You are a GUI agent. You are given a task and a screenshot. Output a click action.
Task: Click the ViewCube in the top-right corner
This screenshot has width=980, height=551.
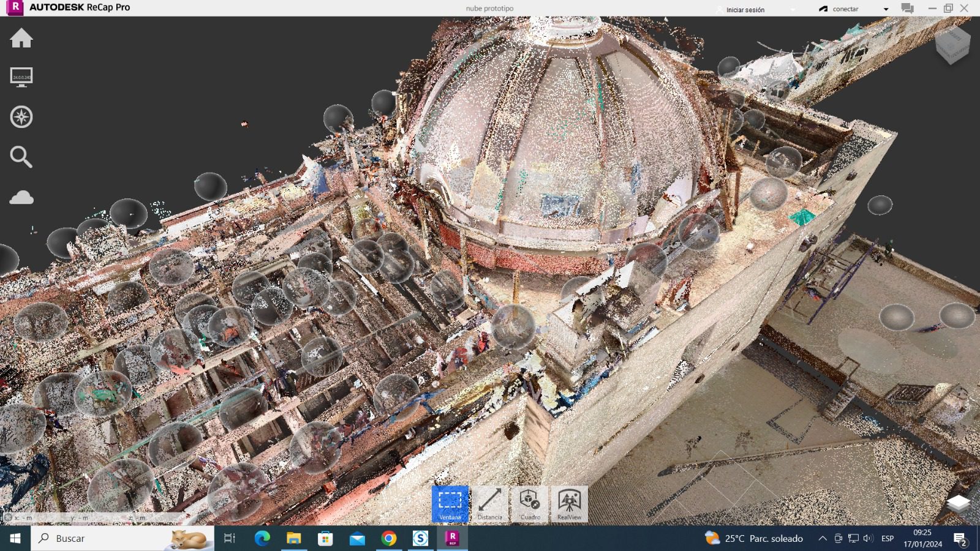point(952,44)
